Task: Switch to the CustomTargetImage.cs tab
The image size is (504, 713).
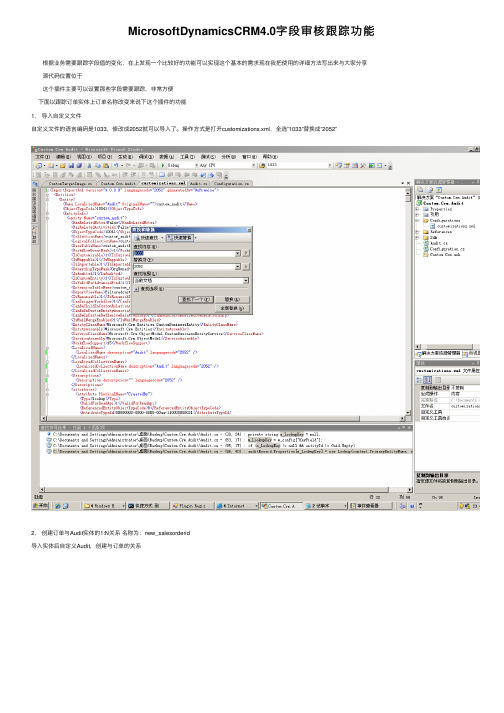Action: [70, 183]
